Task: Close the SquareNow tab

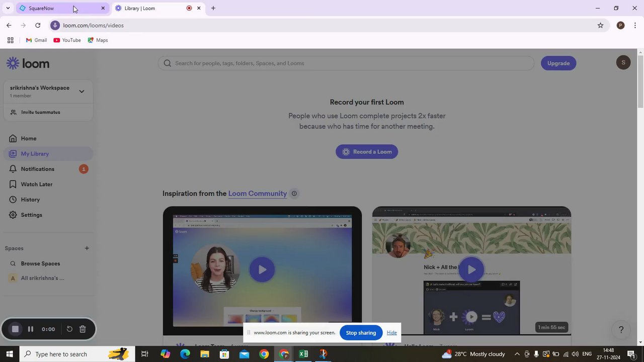Action: pos(103,8)
